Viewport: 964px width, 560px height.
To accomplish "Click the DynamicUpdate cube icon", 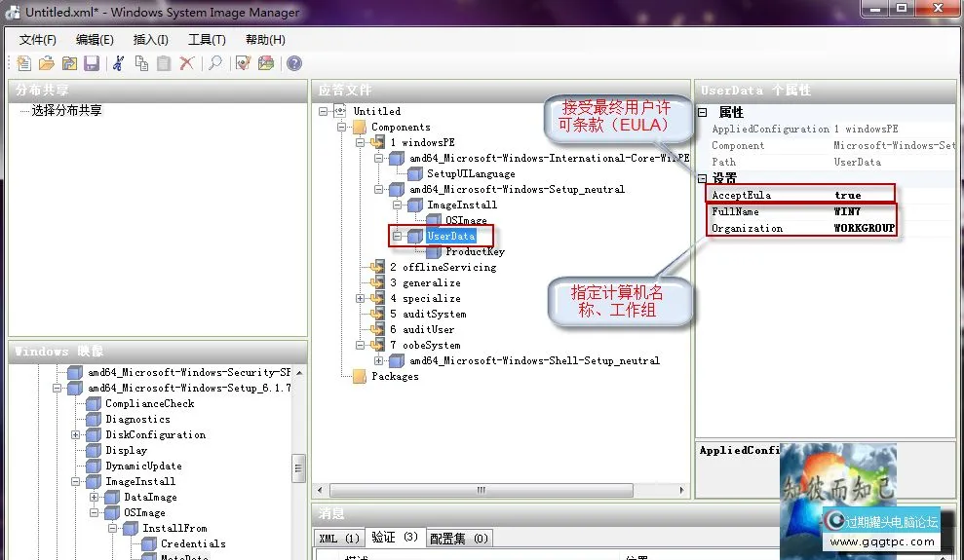I will [94, 466].
